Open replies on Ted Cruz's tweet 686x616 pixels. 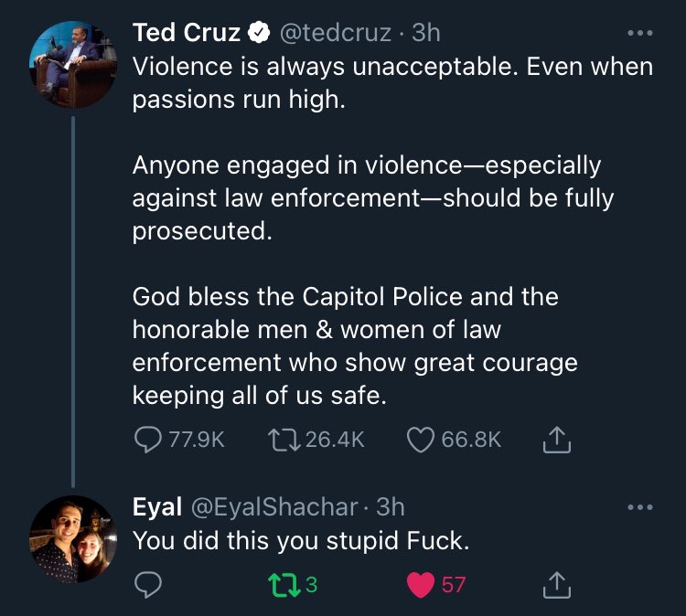click(179, 440)
